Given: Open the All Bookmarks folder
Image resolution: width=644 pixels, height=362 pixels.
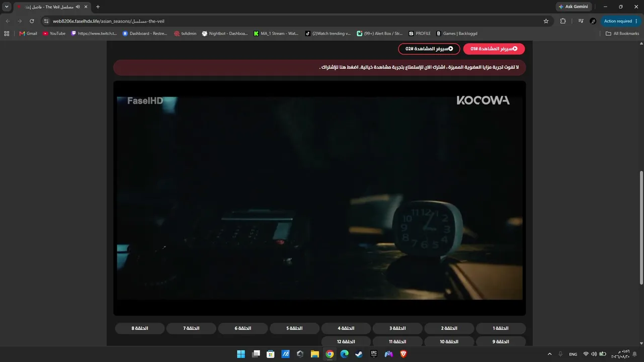Looking at the screenshot, I should [x=622, y=34].
